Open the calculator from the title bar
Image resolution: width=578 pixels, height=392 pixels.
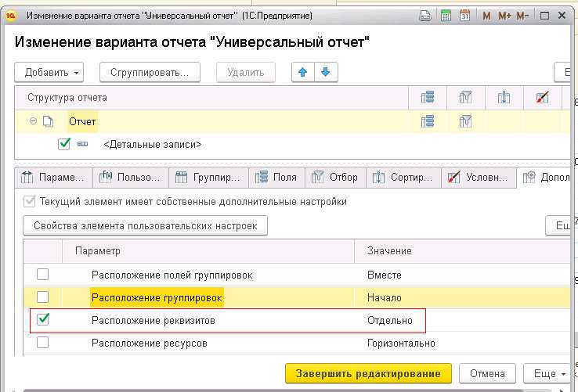click(446, 15)
